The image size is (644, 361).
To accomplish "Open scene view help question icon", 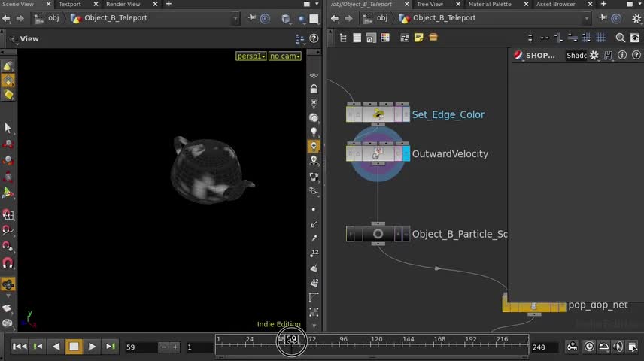I will [x=314, y=38].
